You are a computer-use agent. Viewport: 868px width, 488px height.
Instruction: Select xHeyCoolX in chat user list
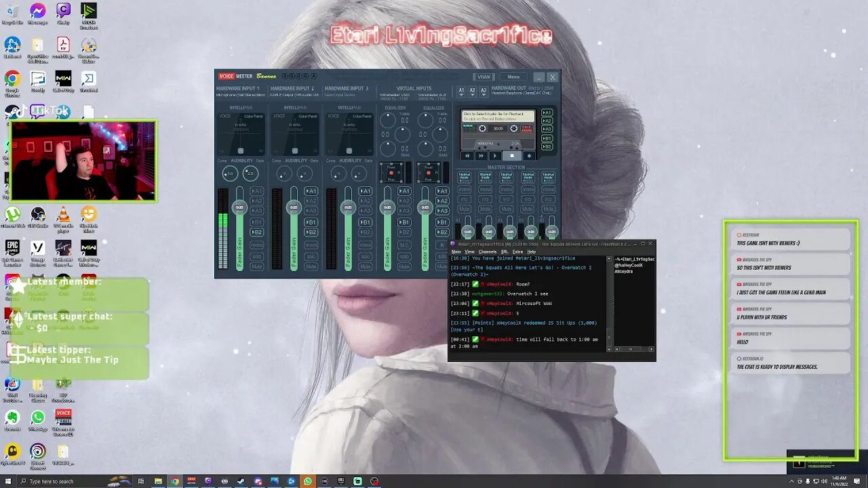coord(629,265)
